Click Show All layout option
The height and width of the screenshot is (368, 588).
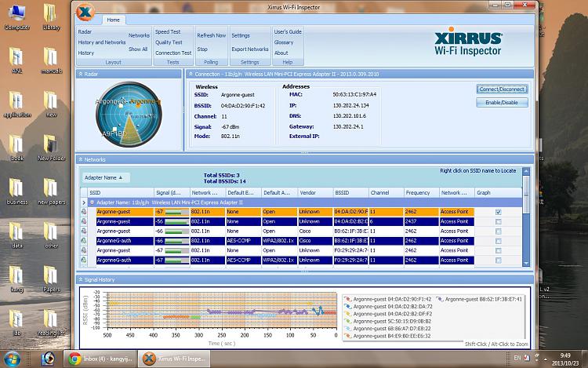tap(138, 49)
